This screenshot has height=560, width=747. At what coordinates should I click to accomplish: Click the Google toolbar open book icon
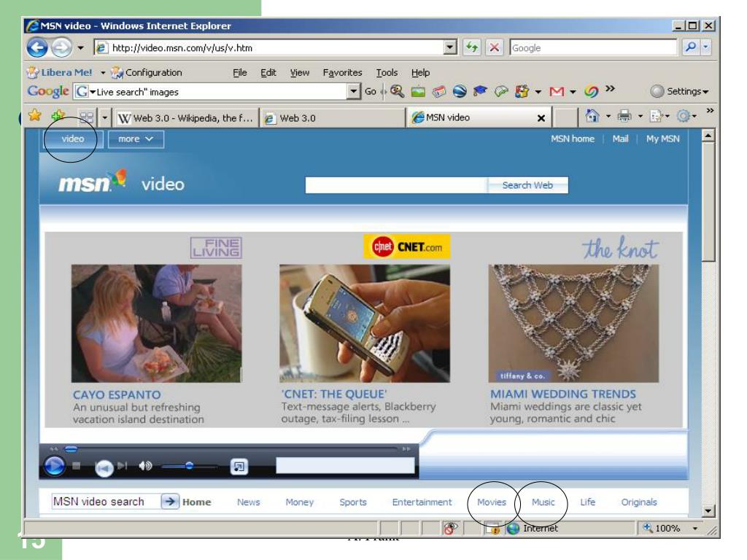[x=500, y=91]
